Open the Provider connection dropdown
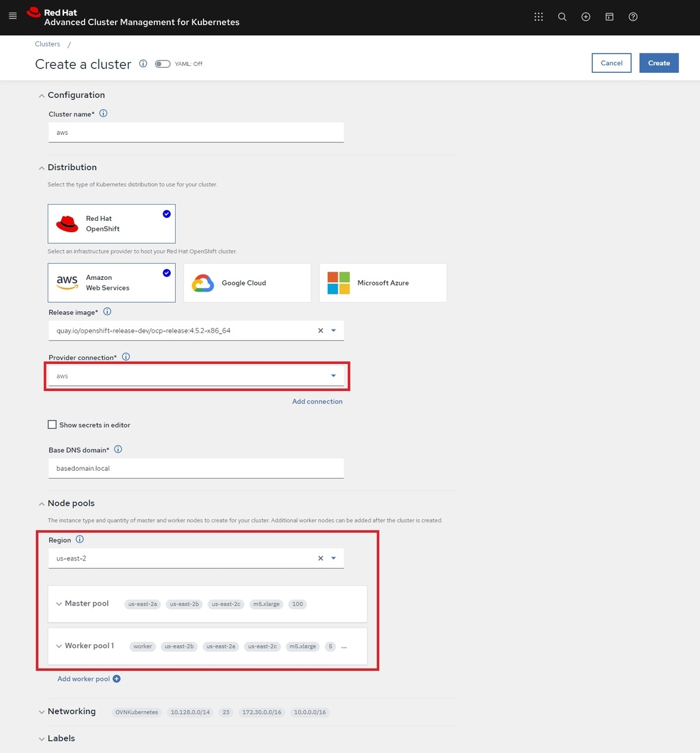This screenshot has height=753, width=700. [x=196, y=376]
